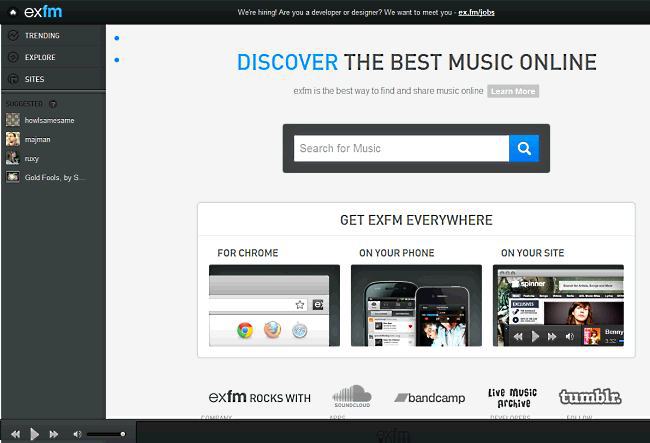The image size is (650, 443).
Task: Skip to next track in player
Action: (x=53, y=434)
